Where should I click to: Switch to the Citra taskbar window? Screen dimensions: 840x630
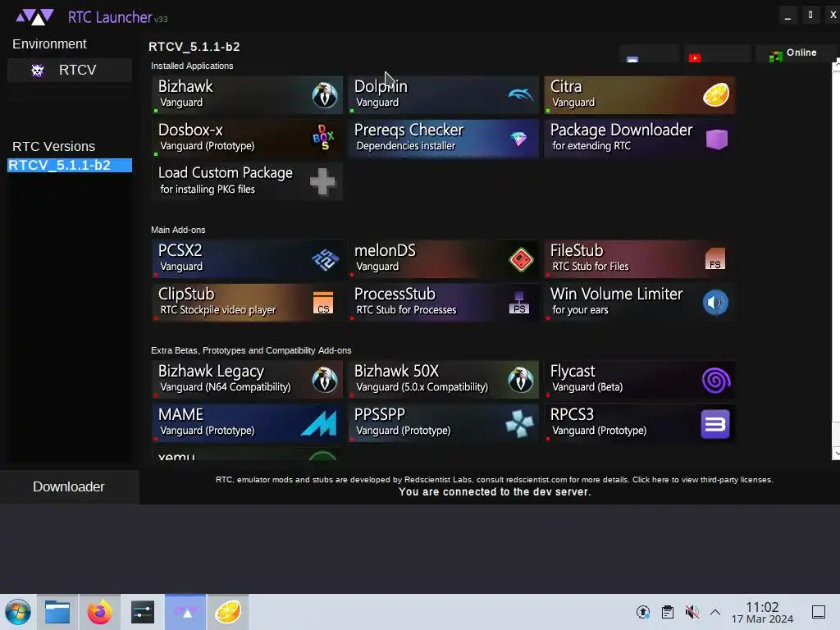pos(228,612)
